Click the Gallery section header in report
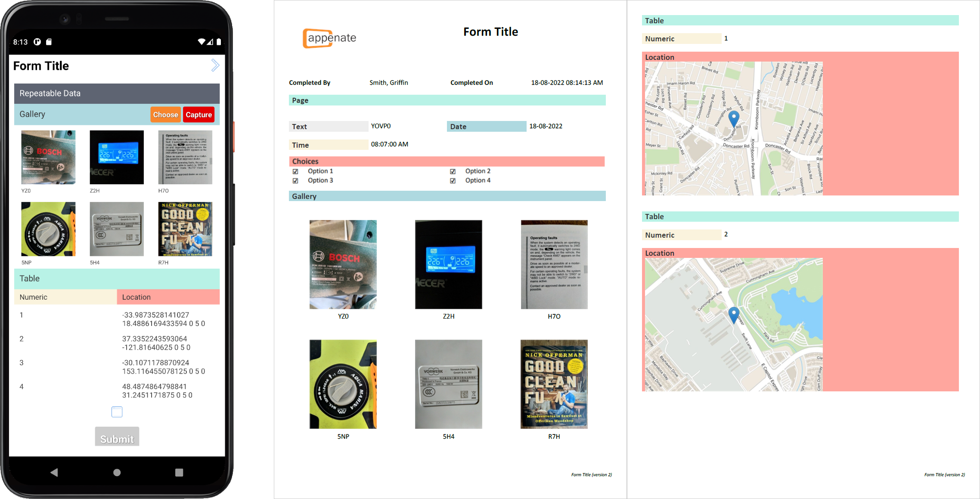This screenshot has width=980, height=499. [x=447, y=196]
